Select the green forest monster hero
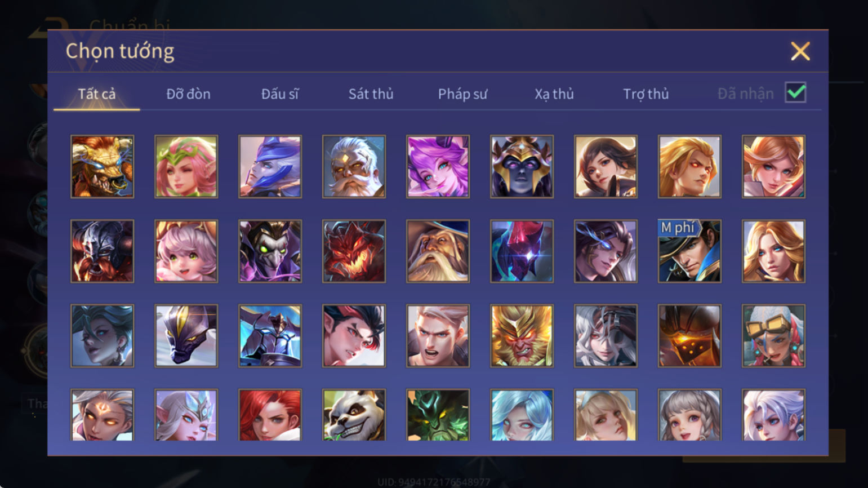 click(438, 415)
